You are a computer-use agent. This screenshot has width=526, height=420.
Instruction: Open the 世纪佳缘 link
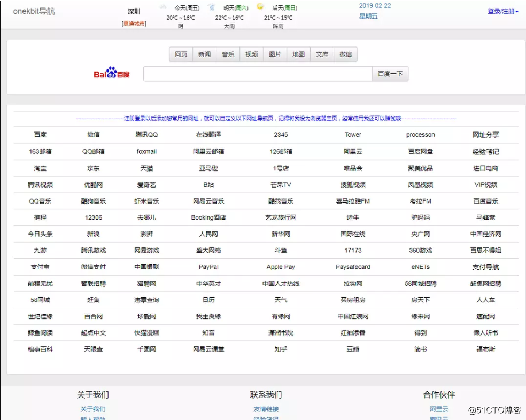(x=40, y=316)
